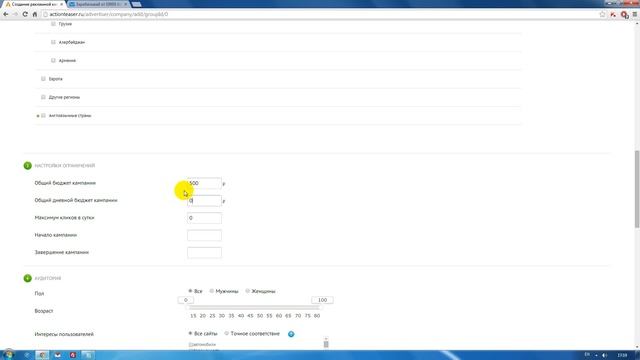This screenshot has width=640, height=360.
Task: Click the Завершение кампании date field
Action: [204, 253]
